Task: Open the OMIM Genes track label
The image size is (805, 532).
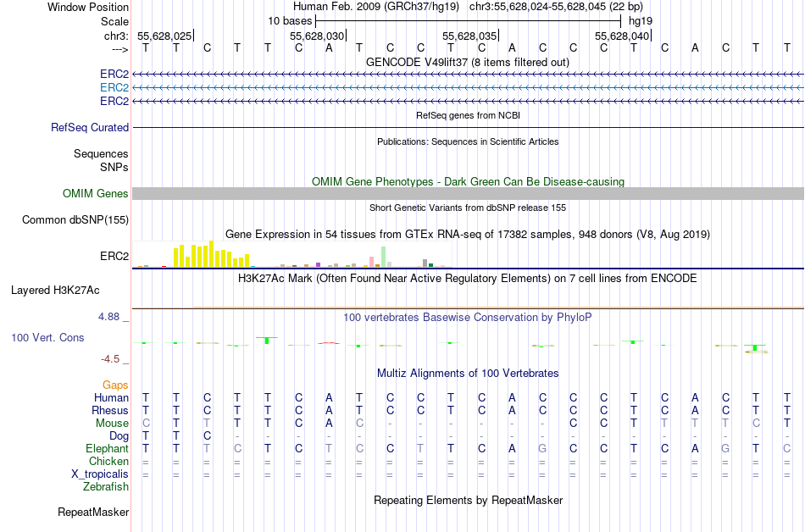Action: [x=96, y=193]
